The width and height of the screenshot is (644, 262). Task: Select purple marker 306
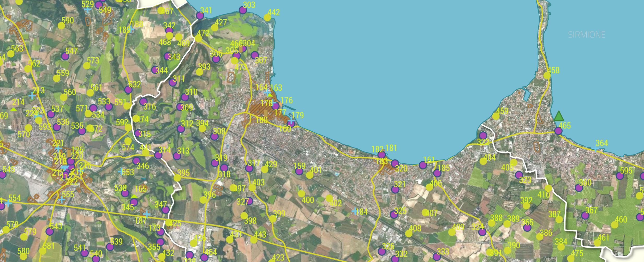[x=216, y=59]
